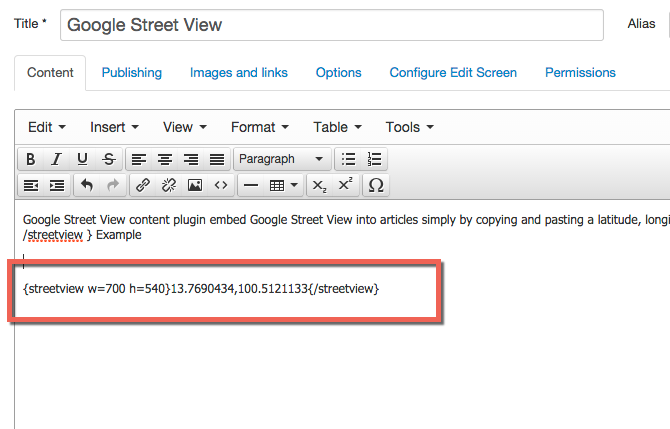
Task: Apply subscript formatting
Action: [x=319, y=185]
